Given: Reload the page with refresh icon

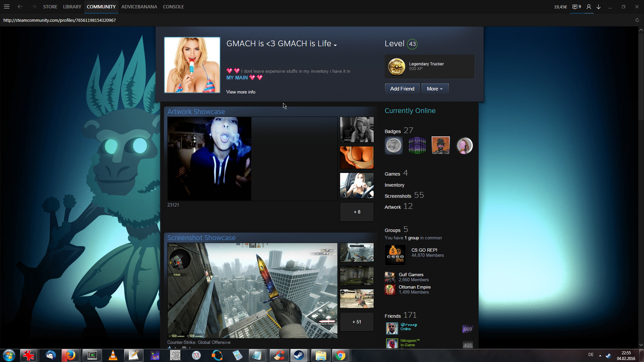Looking at the screenshot, I should coord(637,20).
